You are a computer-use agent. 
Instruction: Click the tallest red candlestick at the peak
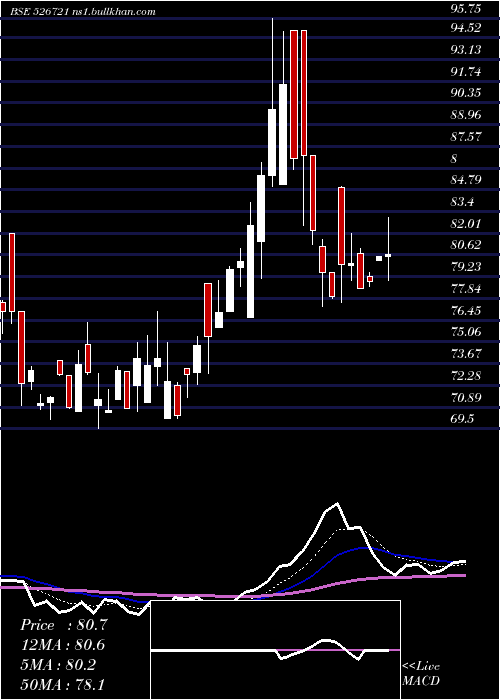click(x=294, y=94)
